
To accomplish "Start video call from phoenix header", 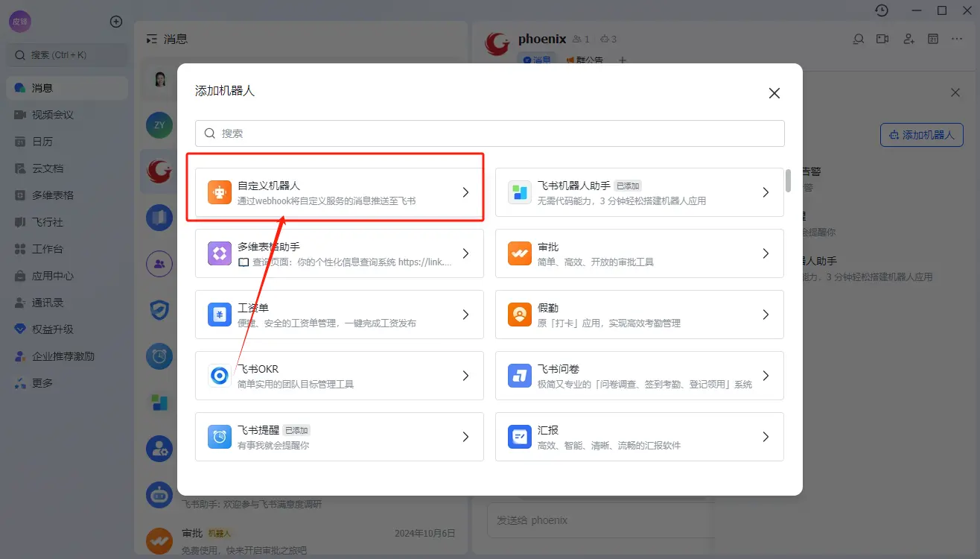I will point(883,39).
